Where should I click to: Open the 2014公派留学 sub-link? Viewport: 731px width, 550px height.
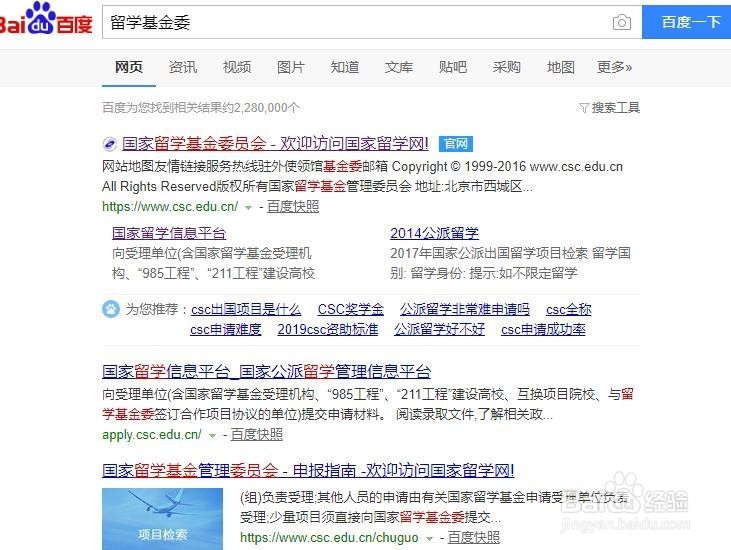[434, 233]
